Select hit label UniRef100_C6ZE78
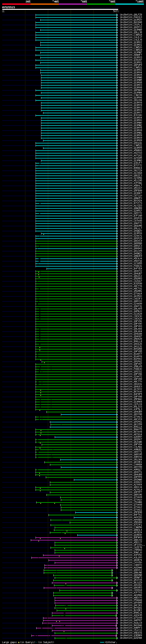146x644 pixels. (131, 547)
